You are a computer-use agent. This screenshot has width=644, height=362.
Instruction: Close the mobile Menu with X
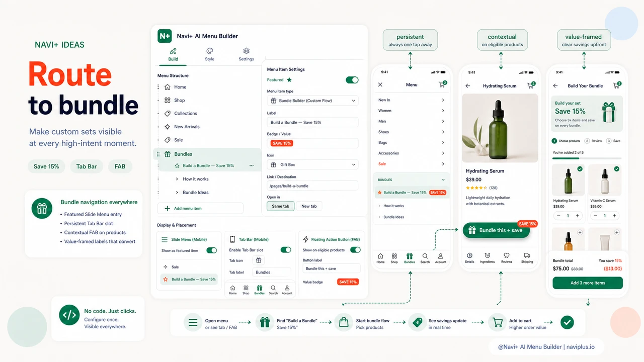[380, 85]
